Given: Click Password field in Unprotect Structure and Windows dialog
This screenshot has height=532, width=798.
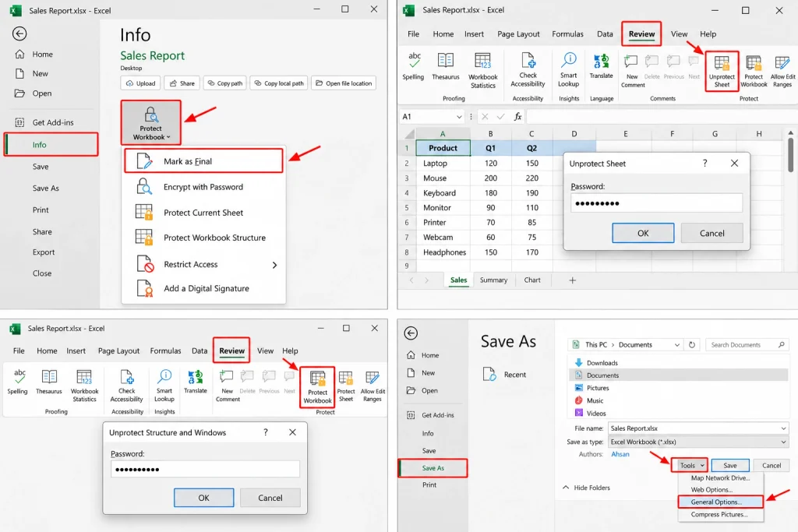Looking at the screenshot, I should [x=205, y=470].
